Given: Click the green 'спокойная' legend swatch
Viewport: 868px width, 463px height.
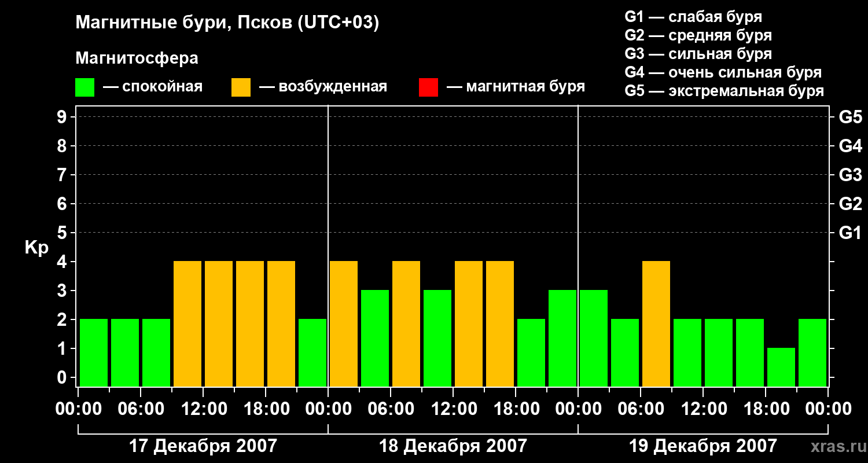Looking at the screenshot, I should click(84, 87).
